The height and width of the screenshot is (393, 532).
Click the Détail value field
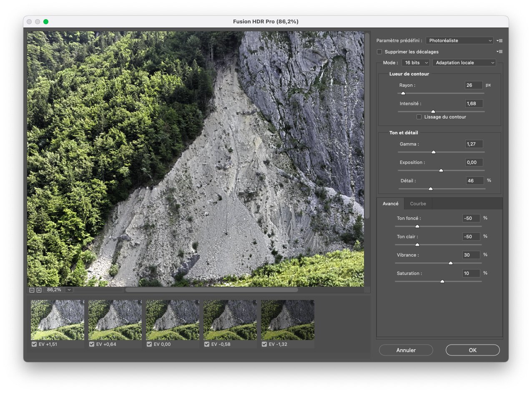tap(475, 181)
